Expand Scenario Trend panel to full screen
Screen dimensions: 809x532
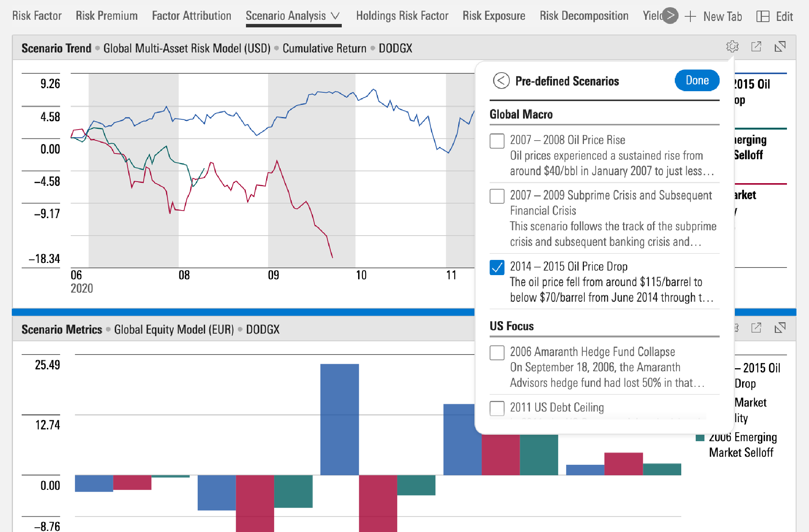(780, 47)
